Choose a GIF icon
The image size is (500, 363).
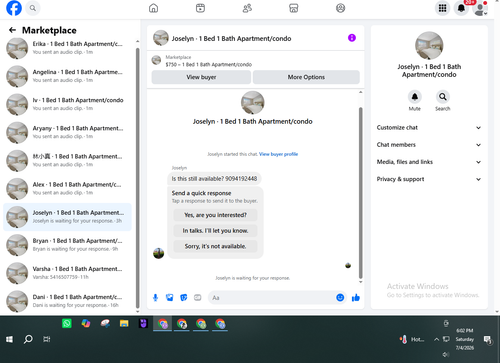click(x=198, y=298)
